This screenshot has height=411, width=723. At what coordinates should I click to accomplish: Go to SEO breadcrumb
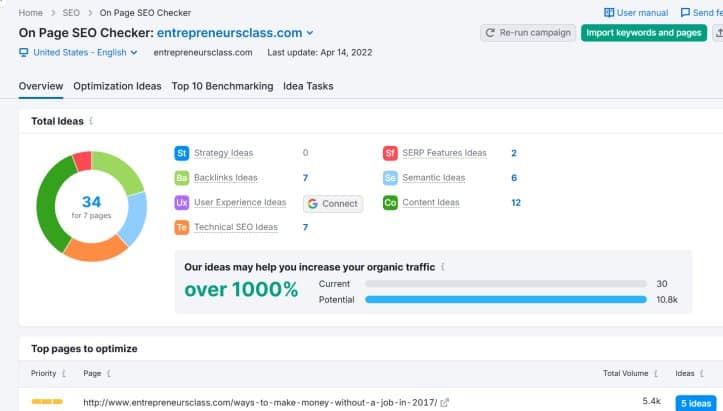click(x=71, y=13)
